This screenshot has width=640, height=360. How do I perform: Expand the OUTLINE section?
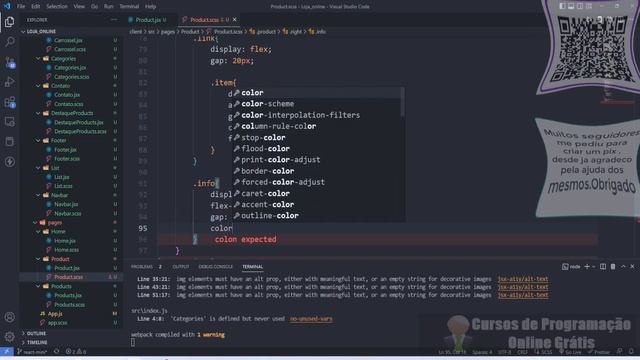coord(36,333)
